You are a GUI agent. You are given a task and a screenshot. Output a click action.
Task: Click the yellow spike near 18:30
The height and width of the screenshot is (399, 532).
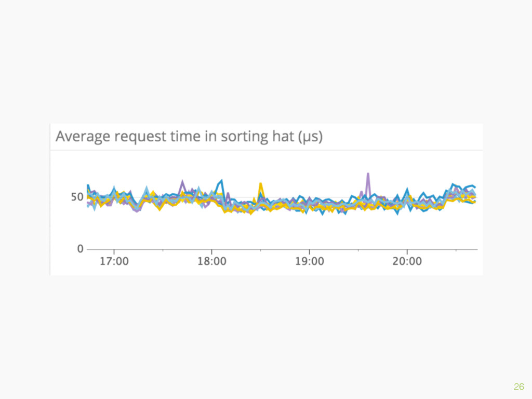click(261, 188)
